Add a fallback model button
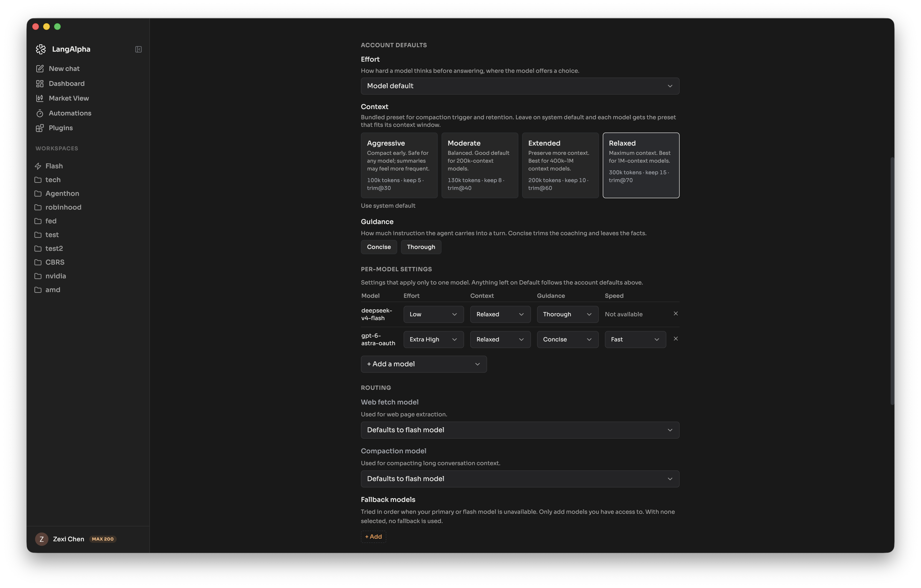The height and width of the screenshot is (588, 921). click(373, 536)
